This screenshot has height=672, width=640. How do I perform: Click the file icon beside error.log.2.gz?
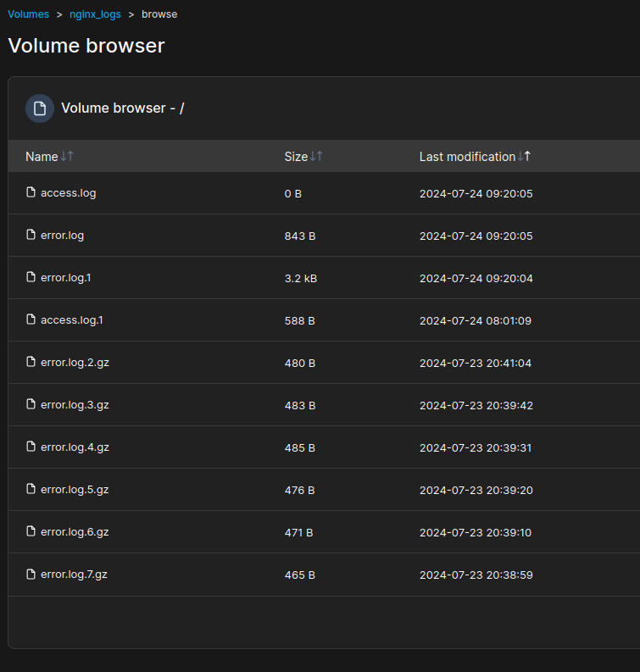[x=31, y=362]
